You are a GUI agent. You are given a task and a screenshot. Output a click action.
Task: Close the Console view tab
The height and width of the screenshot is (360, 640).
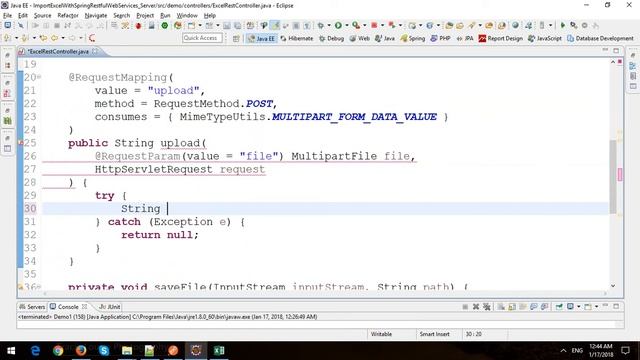click(x=84, y=307)
